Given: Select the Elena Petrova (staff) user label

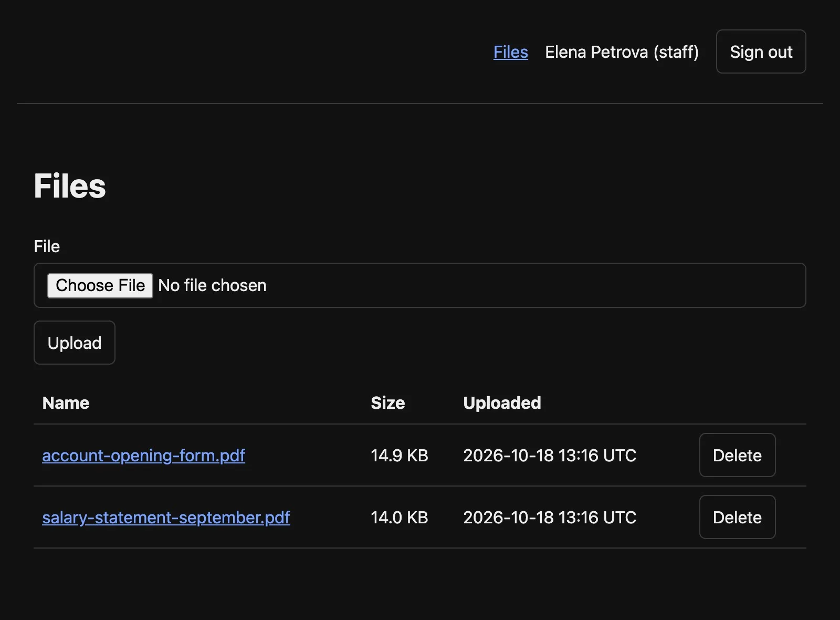Looking at the screenshot, I should pos(622,52).
